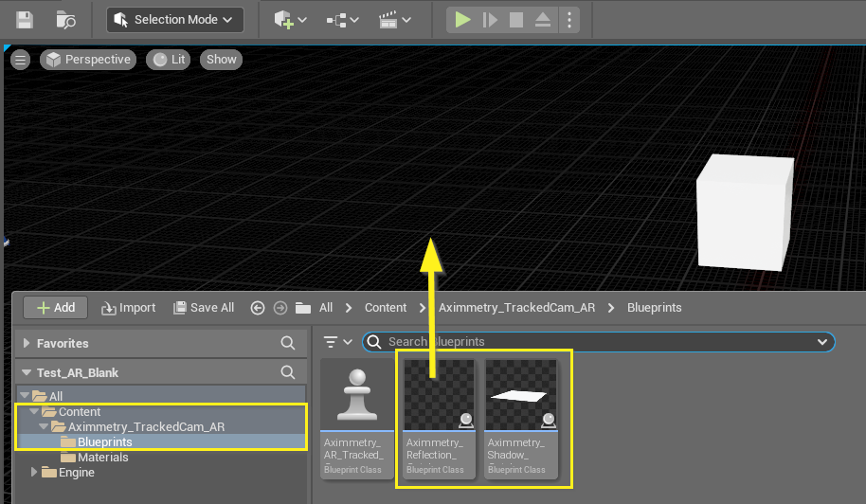Image resolution: width=866 pixels, height=504 pixels.
Task: Click the Blueprints breadcrumb
Action: click(654, 308)
